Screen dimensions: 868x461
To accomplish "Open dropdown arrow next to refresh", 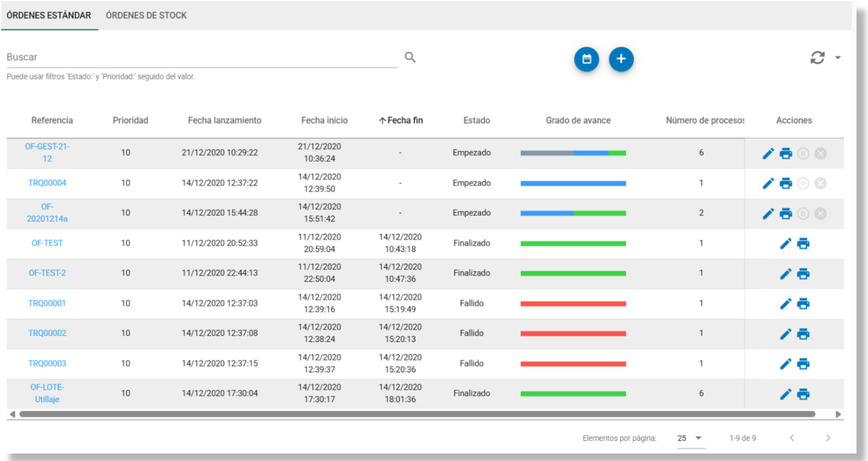I will coord(838,58).
